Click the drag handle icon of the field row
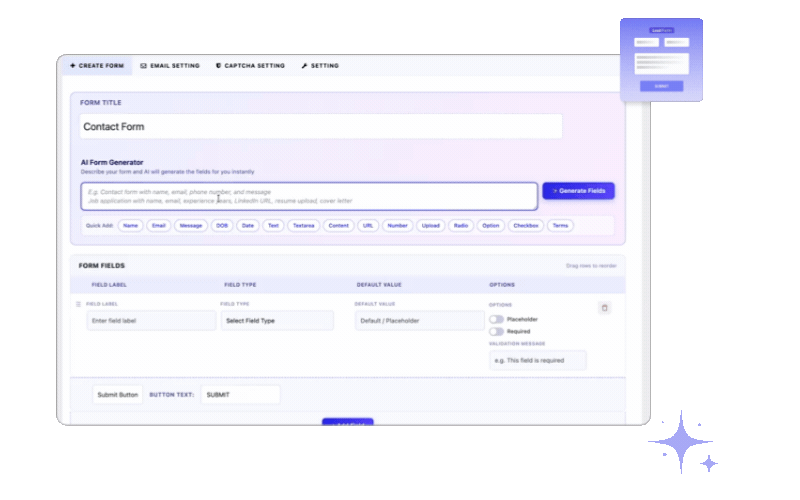 (78, 304)
